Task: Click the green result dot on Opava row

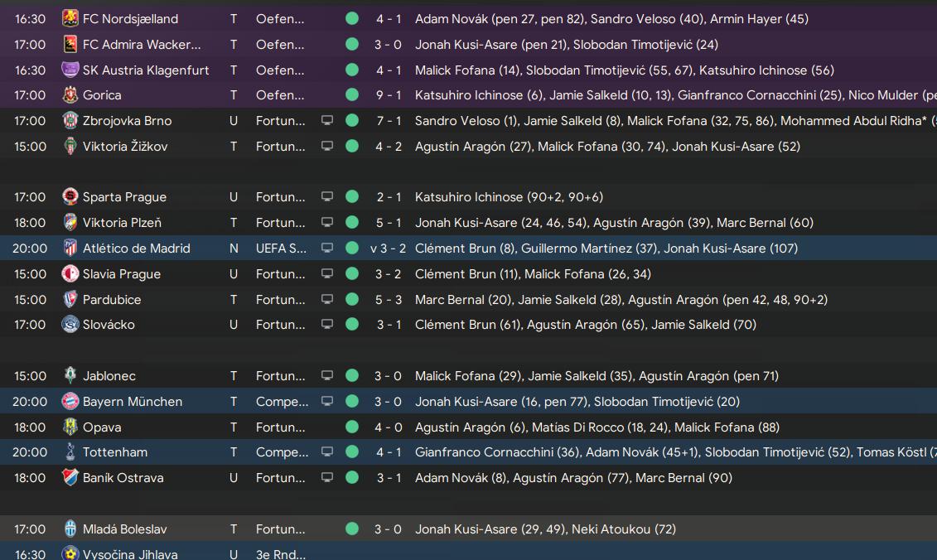Action: (x=352, y=427)
